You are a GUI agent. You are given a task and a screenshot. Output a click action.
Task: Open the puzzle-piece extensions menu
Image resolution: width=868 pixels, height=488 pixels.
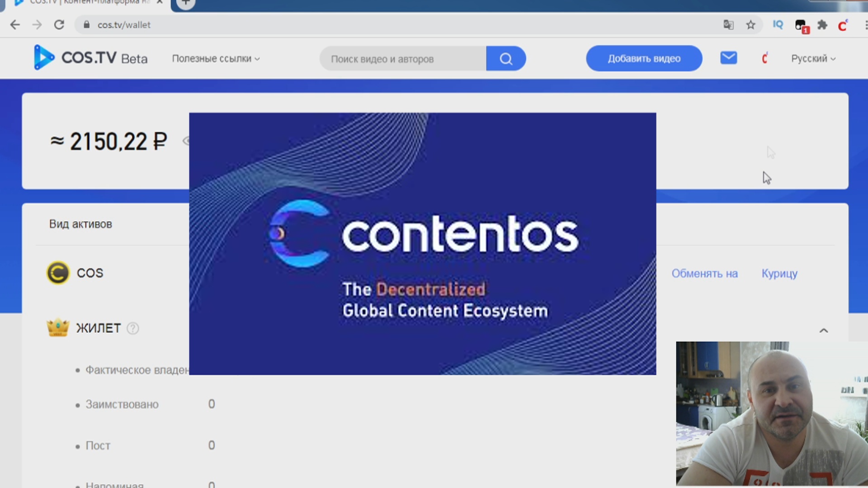coord(822,25)
